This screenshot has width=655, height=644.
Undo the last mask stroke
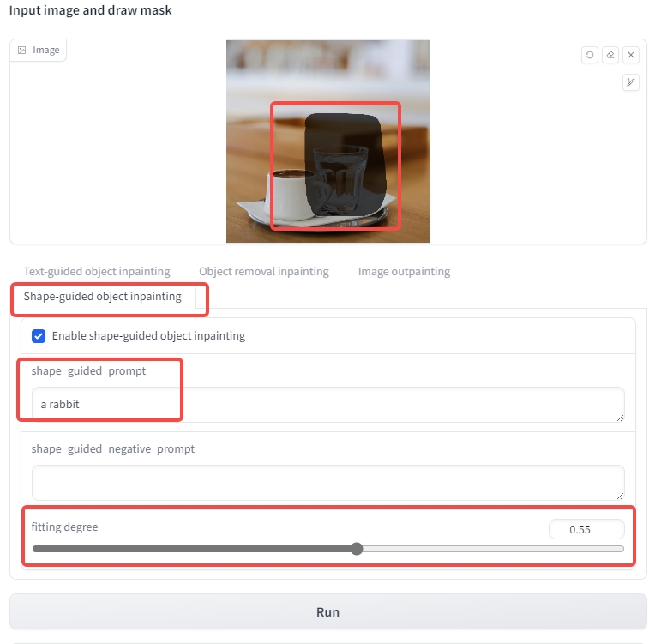tap(590, 55)
